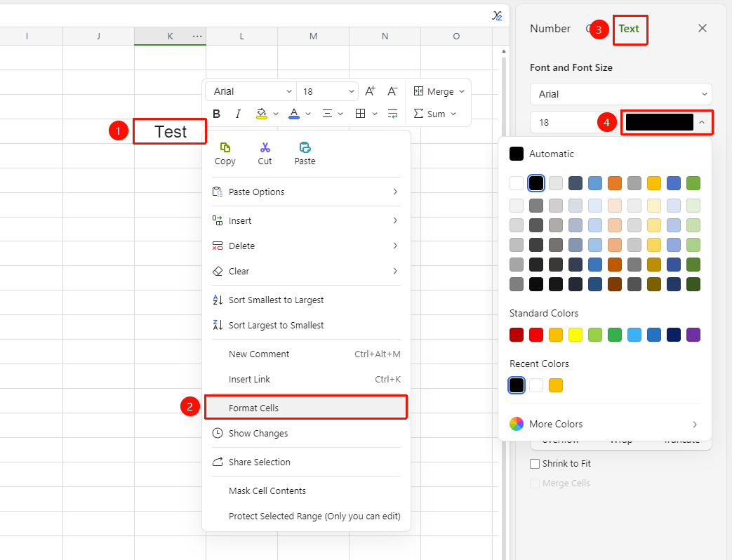The image size is (732, 560).
Task: Open More Colors
Action: tap(605, 424)
